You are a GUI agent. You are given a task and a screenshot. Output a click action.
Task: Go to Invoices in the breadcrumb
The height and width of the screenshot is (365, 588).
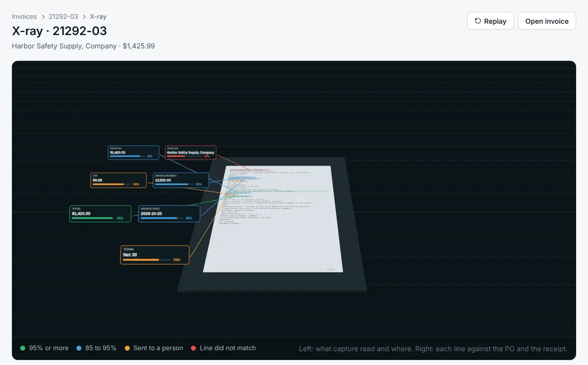tap(24, 16)
